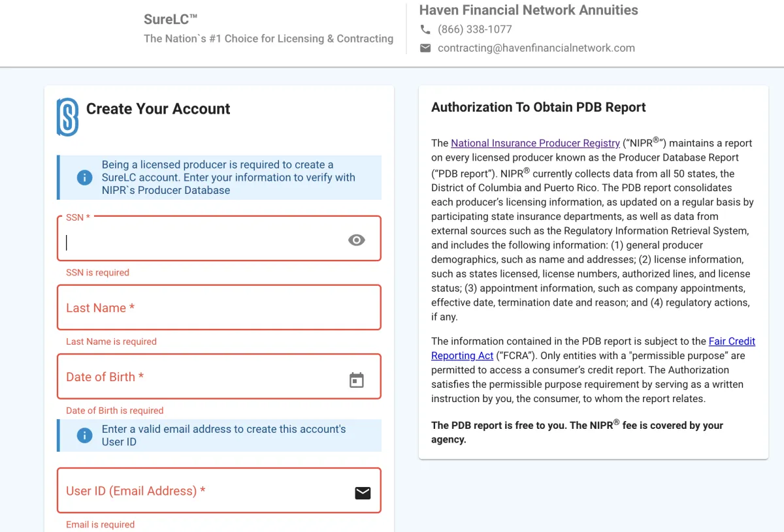The image size is (784, 532).
Task: Click Authorization To Obtain PDB Report heading
Action: point(538,108)
